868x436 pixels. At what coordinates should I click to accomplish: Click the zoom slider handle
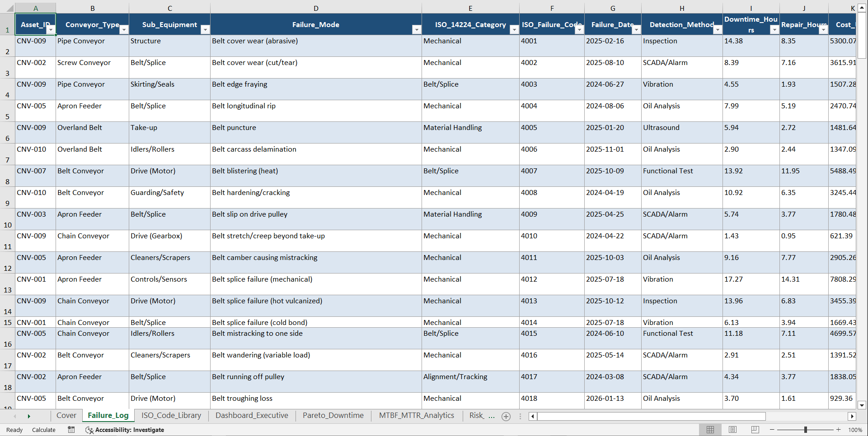[805, 430]
